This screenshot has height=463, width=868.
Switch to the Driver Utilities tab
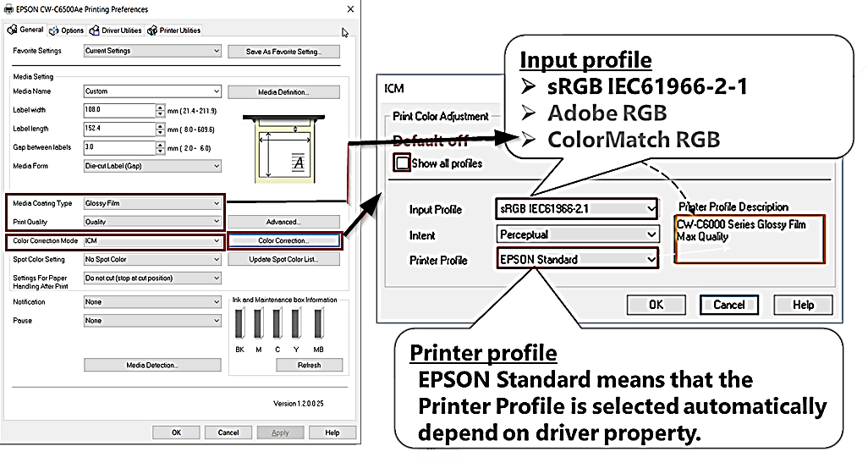pos(117,30)
